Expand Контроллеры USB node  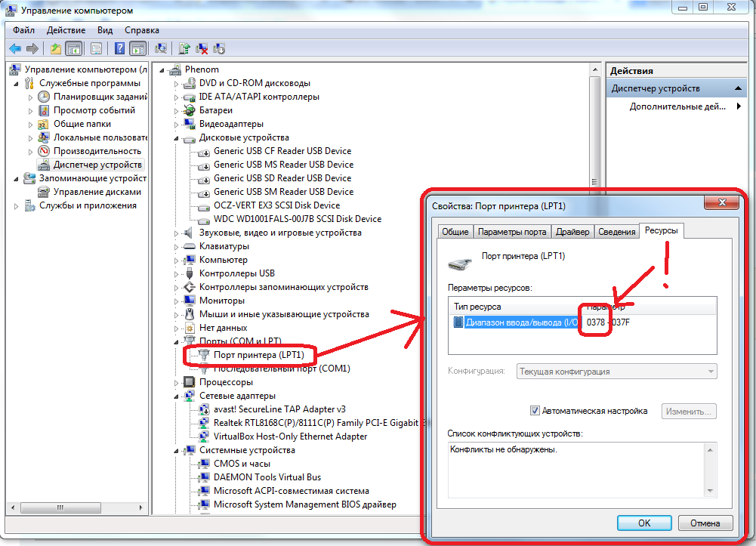click(x=177, y=274)
